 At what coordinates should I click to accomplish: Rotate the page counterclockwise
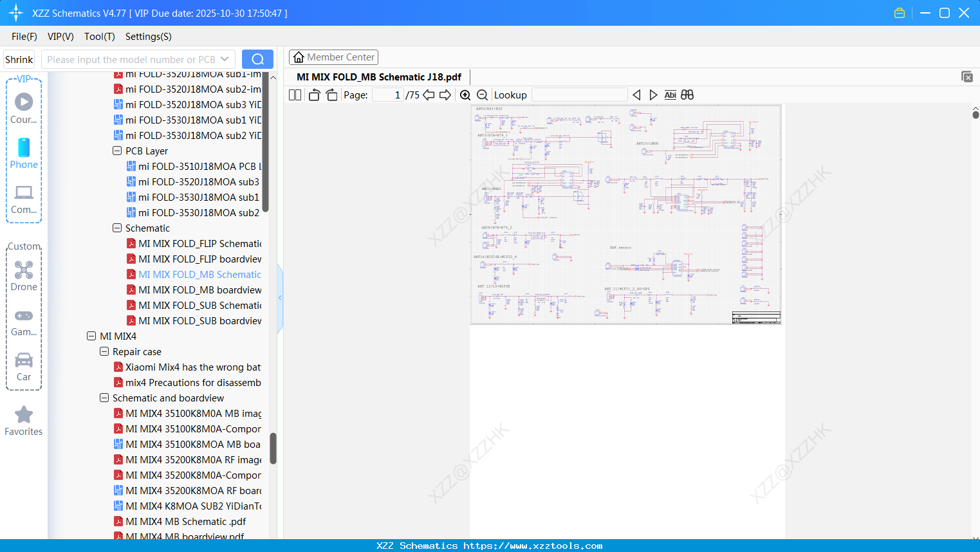[314, 95]
